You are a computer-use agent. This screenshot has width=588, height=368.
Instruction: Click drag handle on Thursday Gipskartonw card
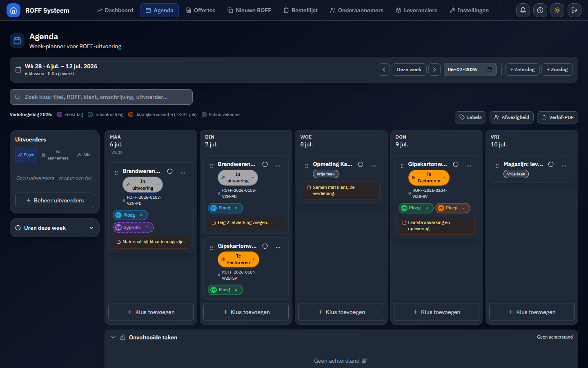(x=402, y=166)
